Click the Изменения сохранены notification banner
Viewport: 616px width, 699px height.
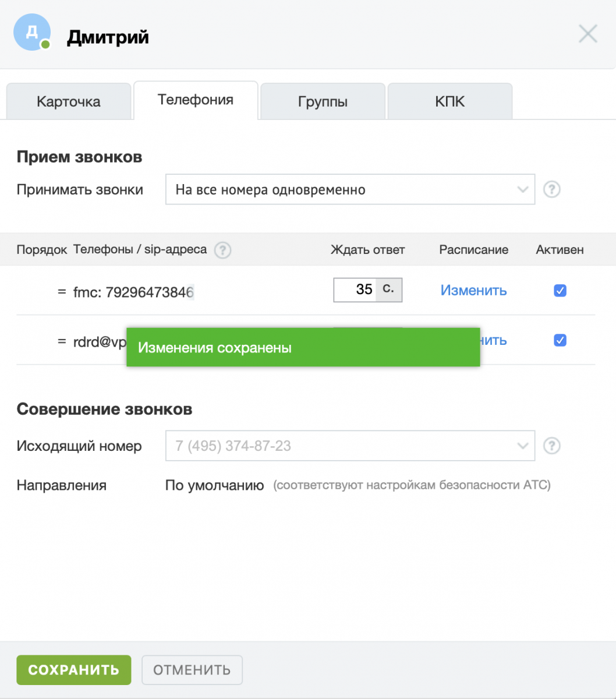click(x=303, y=348)
